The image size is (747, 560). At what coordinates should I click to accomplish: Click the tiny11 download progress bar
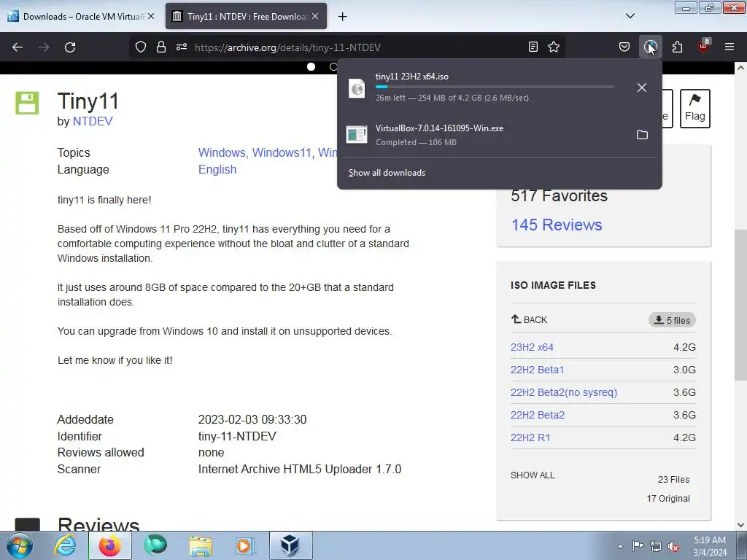coord(495,87)
